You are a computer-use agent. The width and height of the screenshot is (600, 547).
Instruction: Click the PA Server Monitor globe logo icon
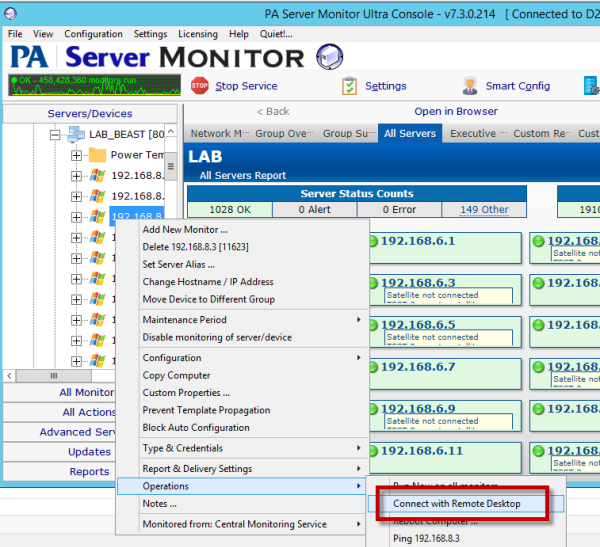tap(329, 57)
